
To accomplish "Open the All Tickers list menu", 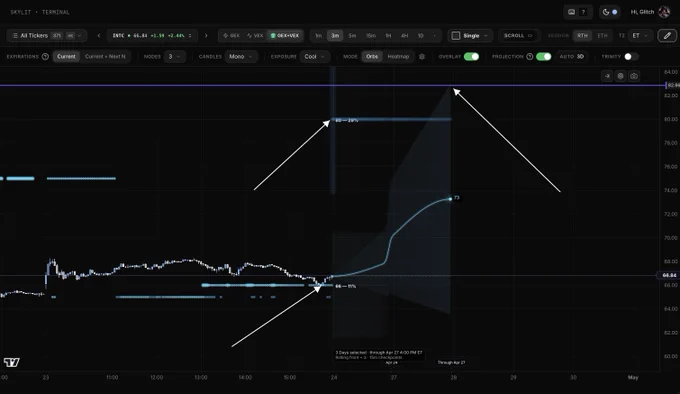I will (47, 36).
